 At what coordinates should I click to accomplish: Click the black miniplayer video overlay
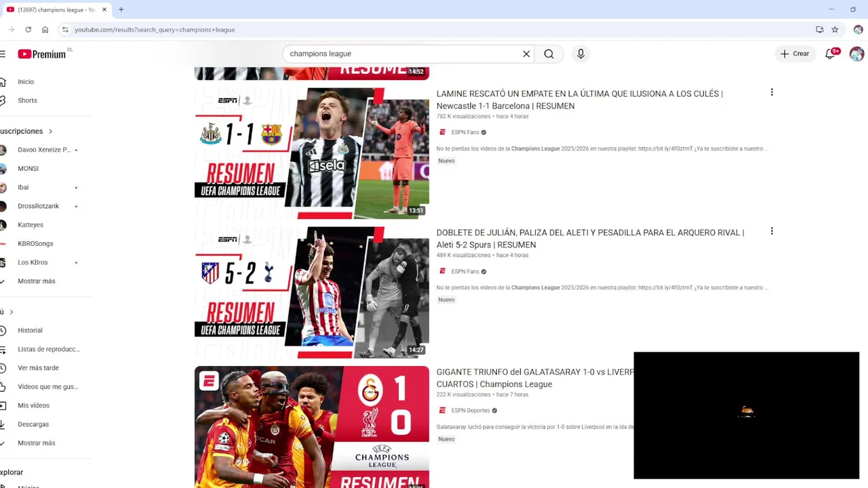(x=747, y=415)
